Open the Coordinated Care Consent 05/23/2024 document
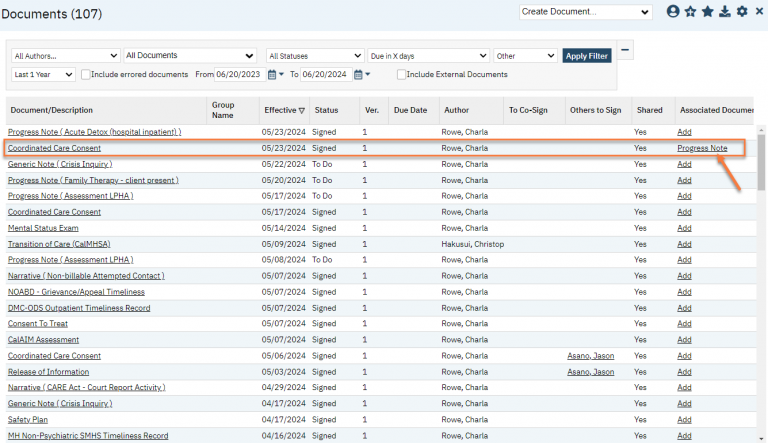Image resolution: width=768 pixels, height=443 pixels. tap(54, 148)
